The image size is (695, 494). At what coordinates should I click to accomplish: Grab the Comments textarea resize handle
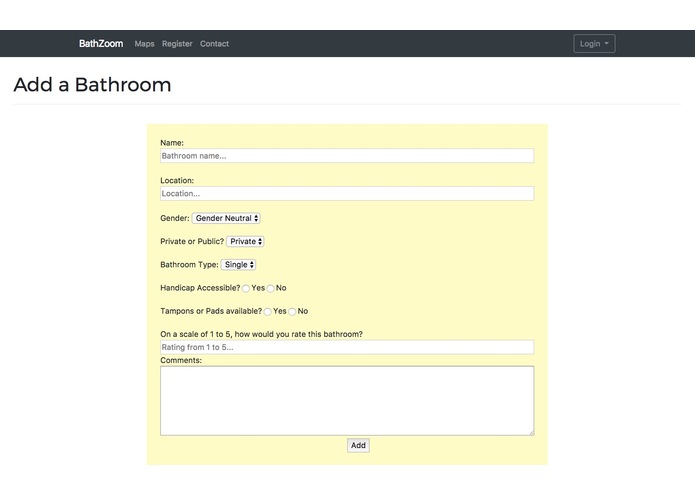click(x=531, y=432)
